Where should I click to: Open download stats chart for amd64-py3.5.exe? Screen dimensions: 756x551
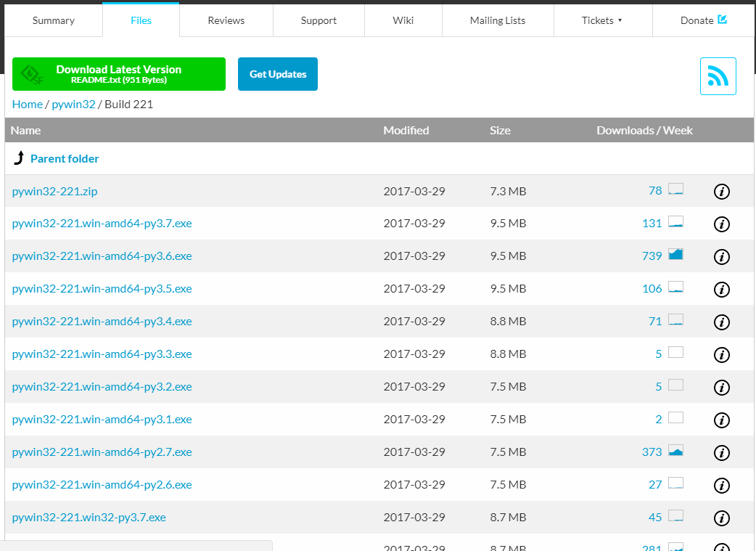[675, 287]
